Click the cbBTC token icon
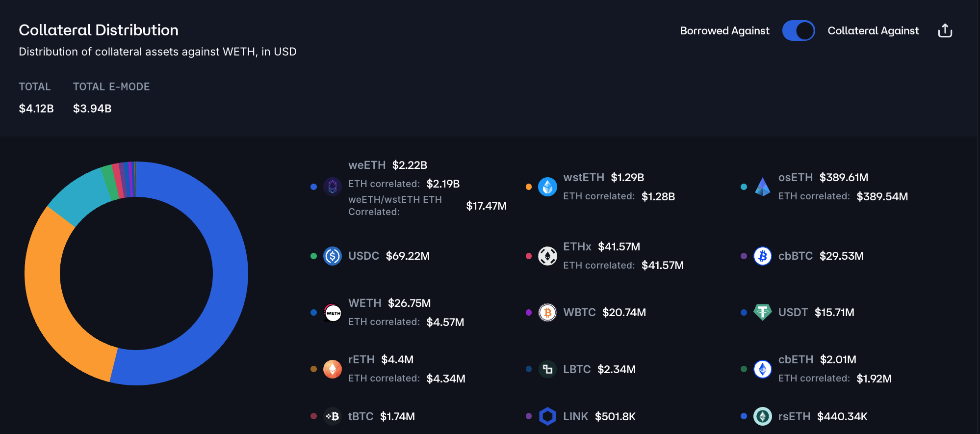Viewport: 980px width, 434px height. tap(762, 256)
